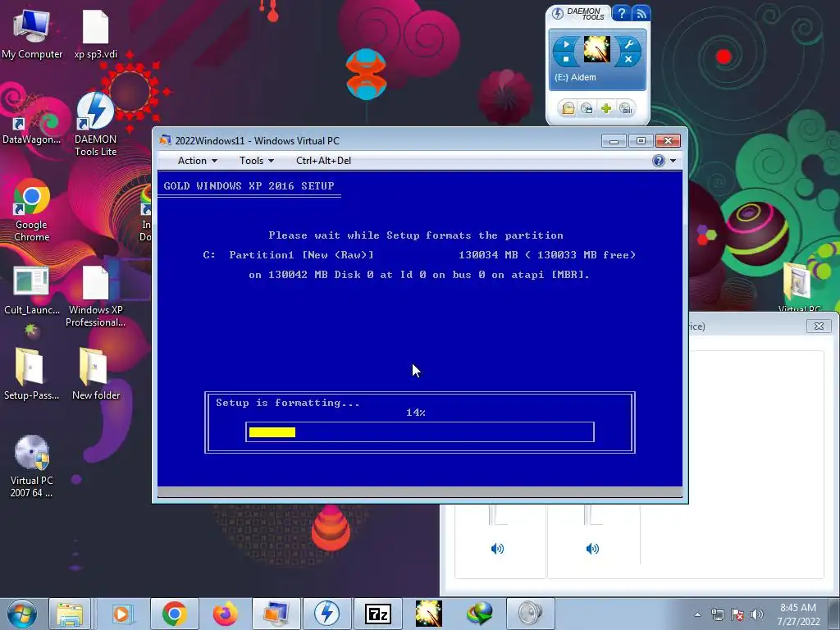Select (E:) Aidem drive label
Image resolution: width=840 pixels, height=630 pixels.
coord(575,77)
